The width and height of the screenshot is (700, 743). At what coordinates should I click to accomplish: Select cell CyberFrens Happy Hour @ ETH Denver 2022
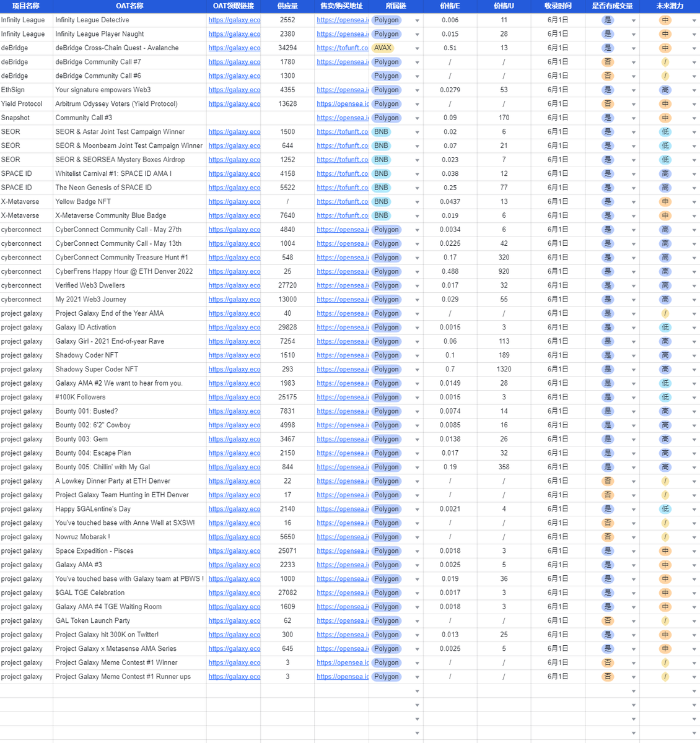click(129, 271)
